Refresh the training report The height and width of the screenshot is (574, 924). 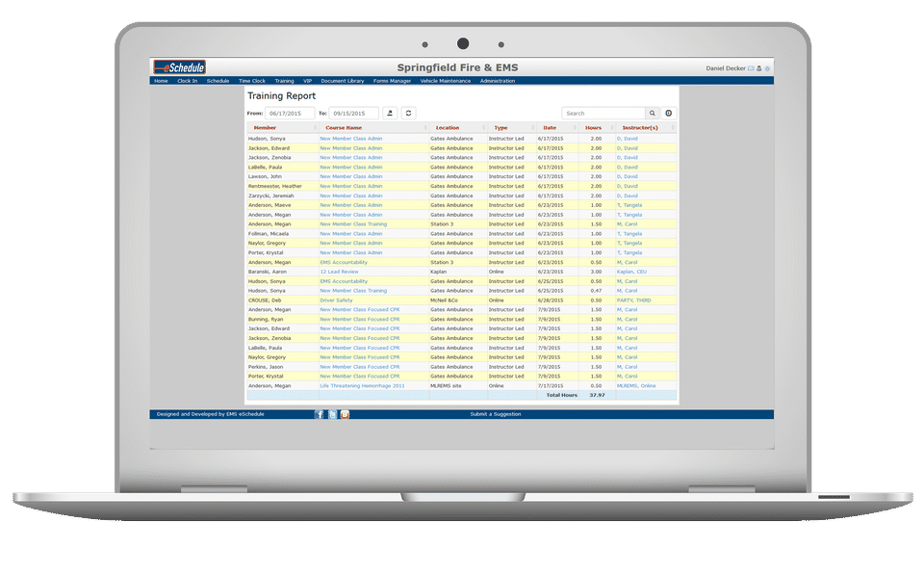[408, 114]
